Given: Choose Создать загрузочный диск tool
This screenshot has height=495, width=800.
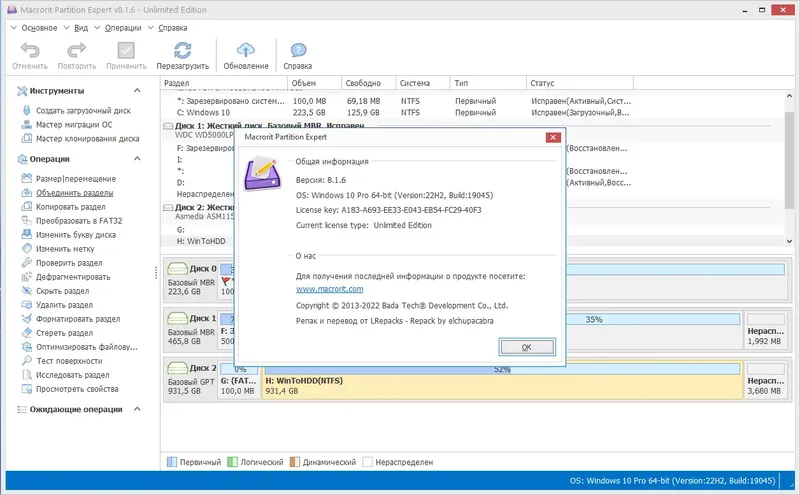Looking at the screenshot, I should [x=83, y=110].
